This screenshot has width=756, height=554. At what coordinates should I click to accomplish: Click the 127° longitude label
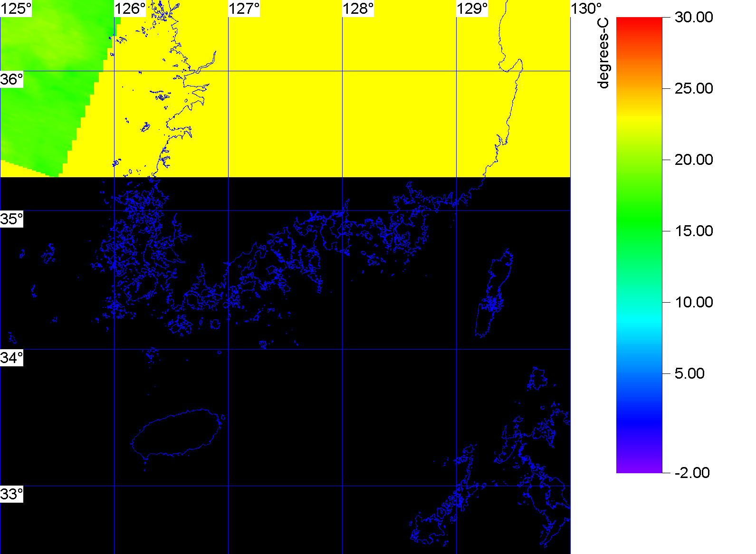[x=244, y=9]
